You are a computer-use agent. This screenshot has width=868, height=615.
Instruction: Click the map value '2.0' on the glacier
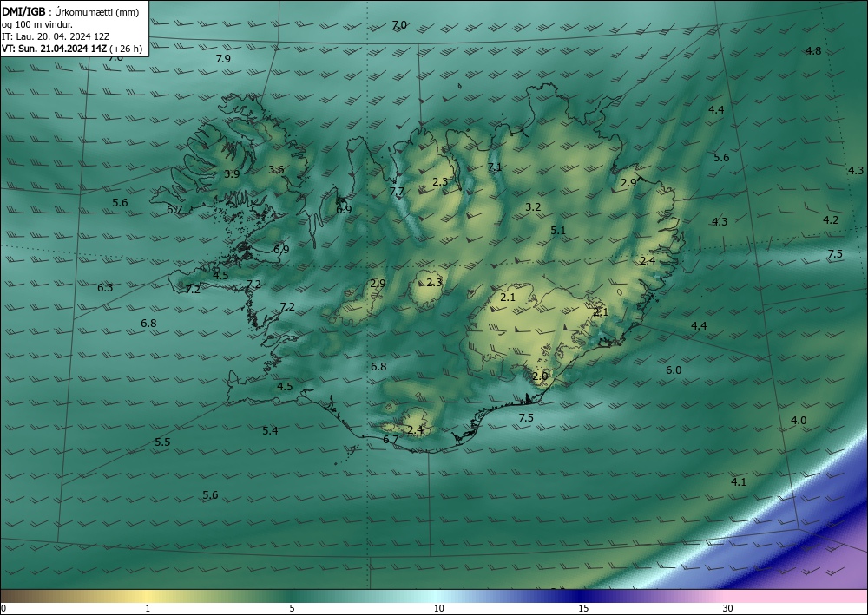tap(540, 376)
